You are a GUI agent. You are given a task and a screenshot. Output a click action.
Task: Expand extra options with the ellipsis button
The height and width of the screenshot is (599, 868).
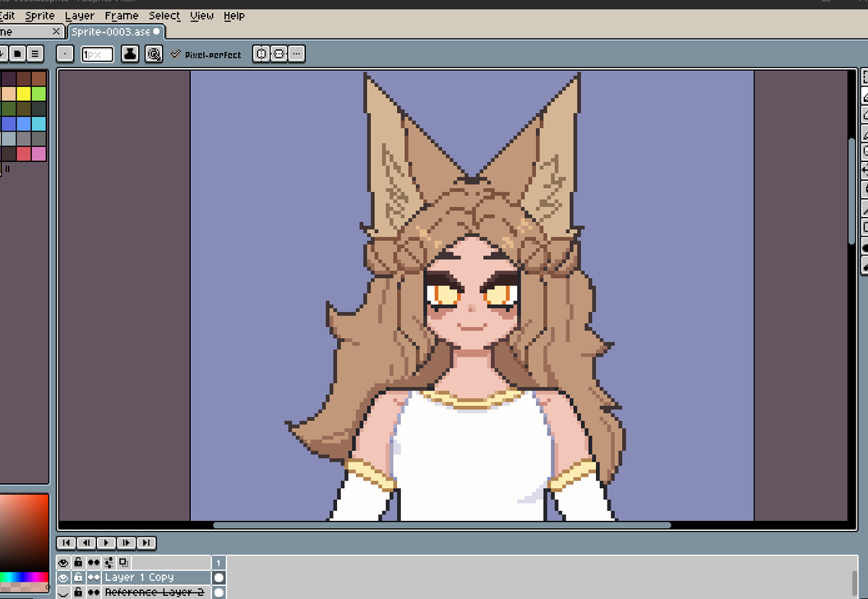point(296,54)
